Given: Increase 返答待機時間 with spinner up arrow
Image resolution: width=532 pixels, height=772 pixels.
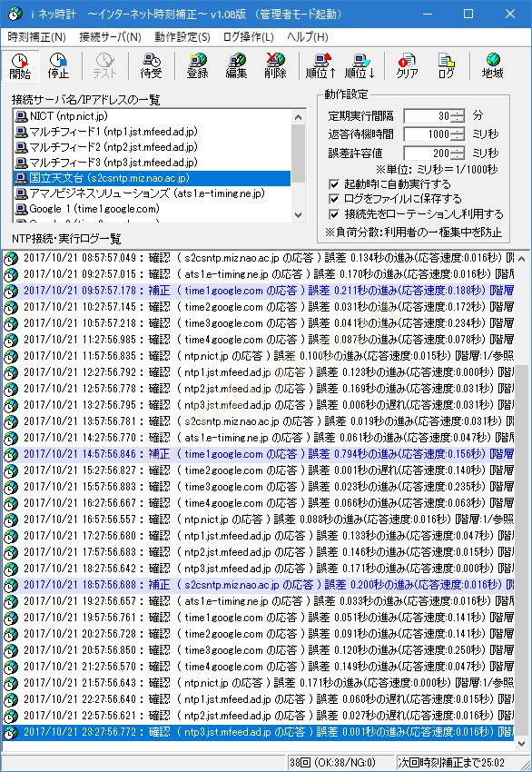Looking at the screenshot, I should pos(458,131).
